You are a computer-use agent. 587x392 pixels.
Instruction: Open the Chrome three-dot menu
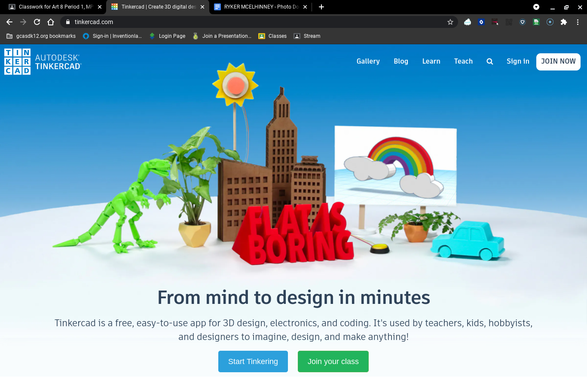point(578,22)
